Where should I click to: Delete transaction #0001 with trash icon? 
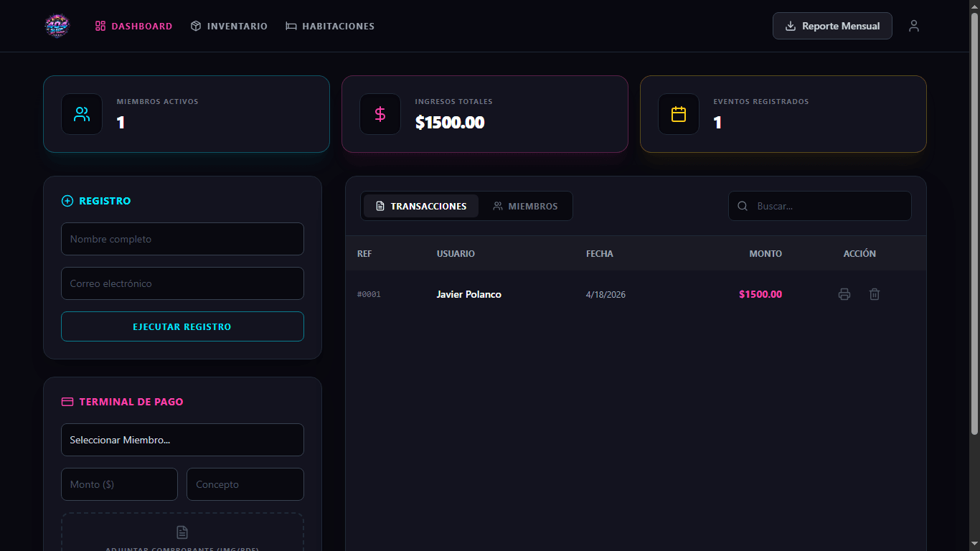(874, 294)
